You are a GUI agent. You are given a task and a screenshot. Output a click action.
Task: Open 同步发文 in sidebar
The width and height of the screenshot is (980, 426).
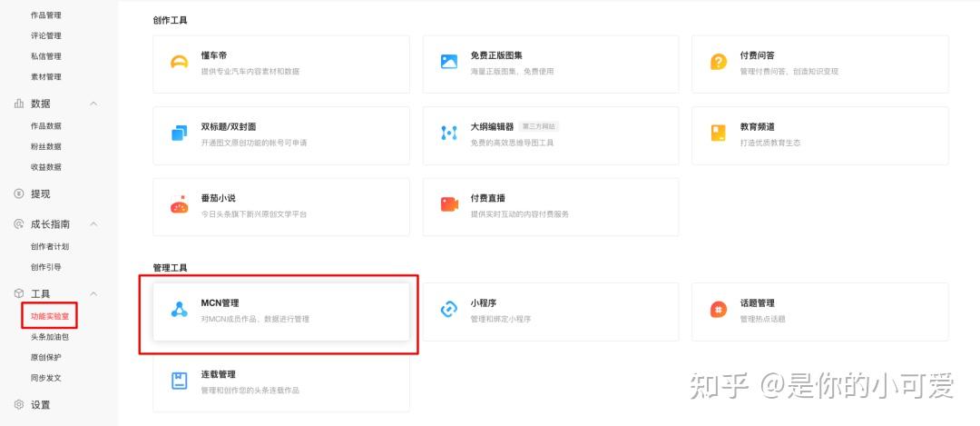point(46,379)
